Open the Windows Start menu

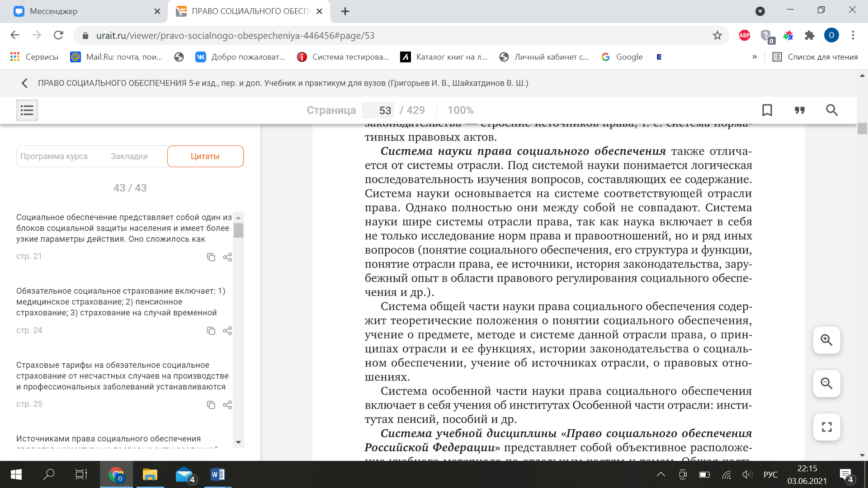[16, 474]
